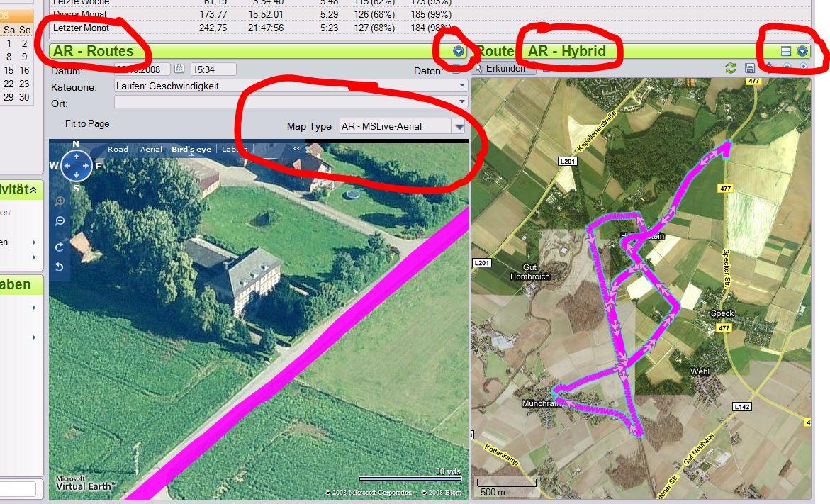Zoom in using the Route toolbar plus magnifier
The width and height of the screenshot is (830, 504).
tap(803, 67)
